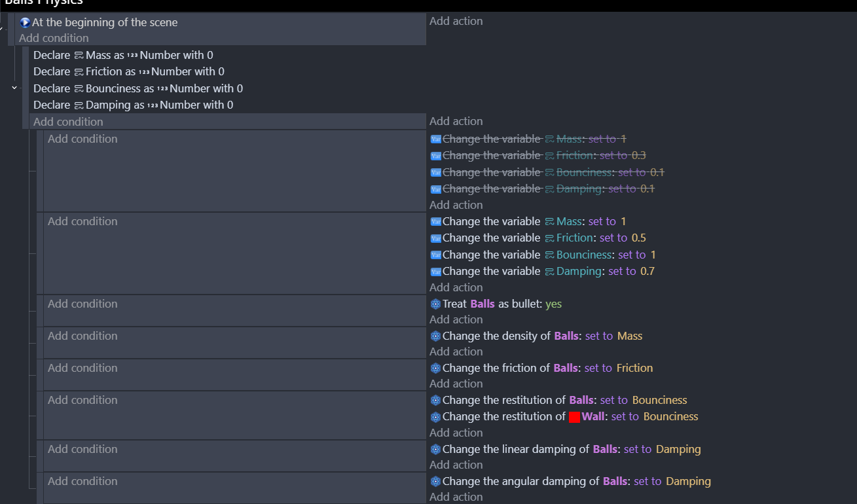Click "Add action" in the top scene-start event
The height and width of the screenshot is (504, 857).
coord(456,21)
